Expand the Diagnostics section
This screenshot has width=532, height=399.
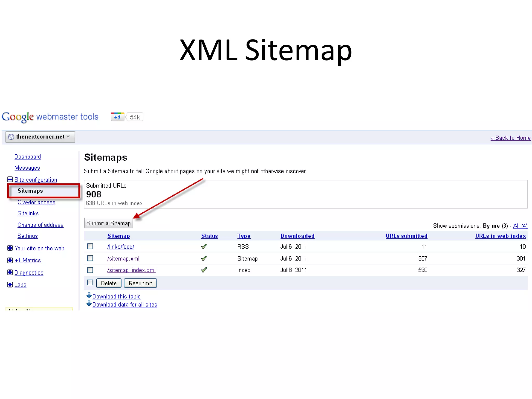(10, 272)
